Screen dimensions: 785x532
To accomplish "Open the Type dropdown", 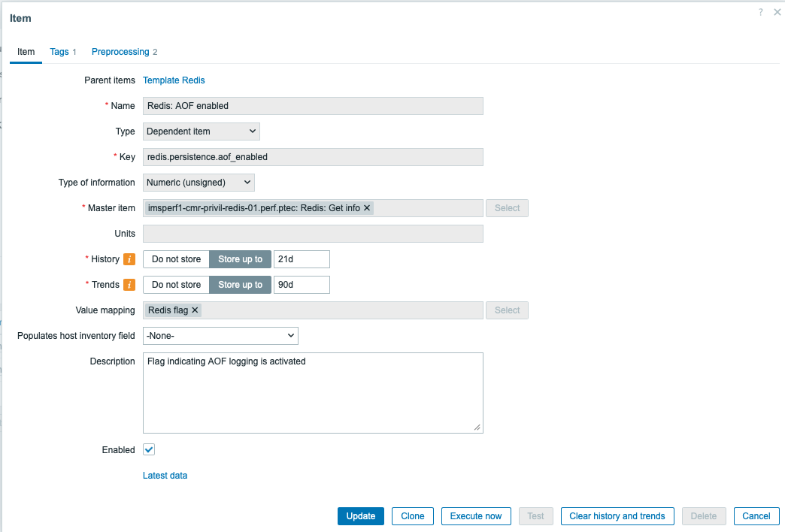I will click(x=201, y=131).
